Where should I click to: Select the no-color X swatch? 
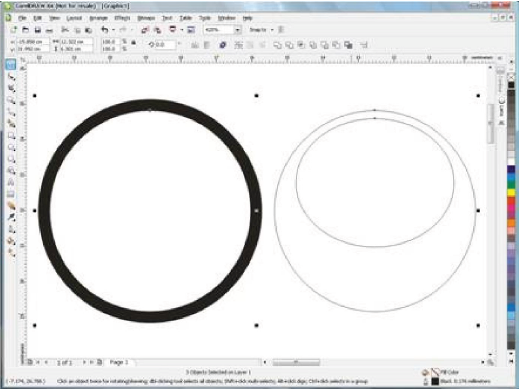511,77
